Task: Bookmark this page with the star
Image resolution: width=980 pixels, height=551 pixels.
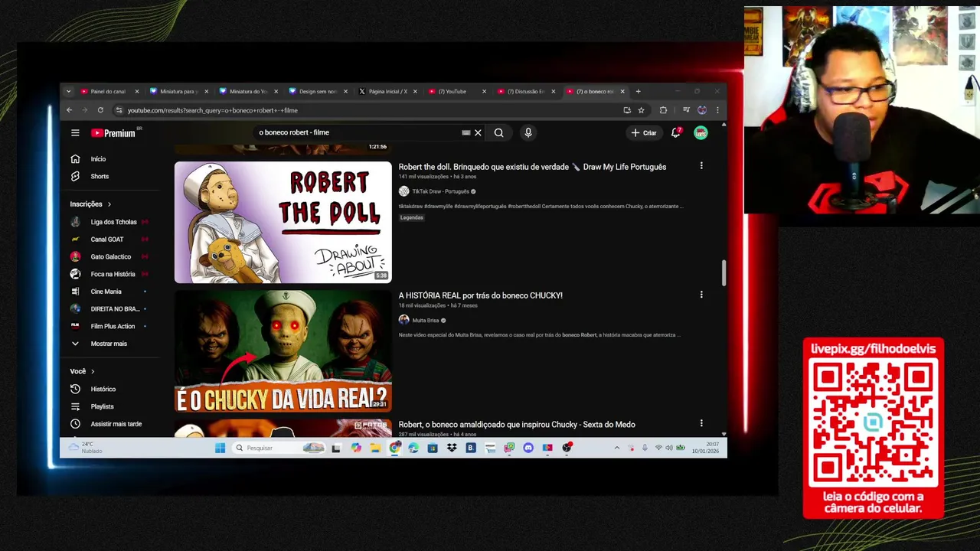Action: 641,110
